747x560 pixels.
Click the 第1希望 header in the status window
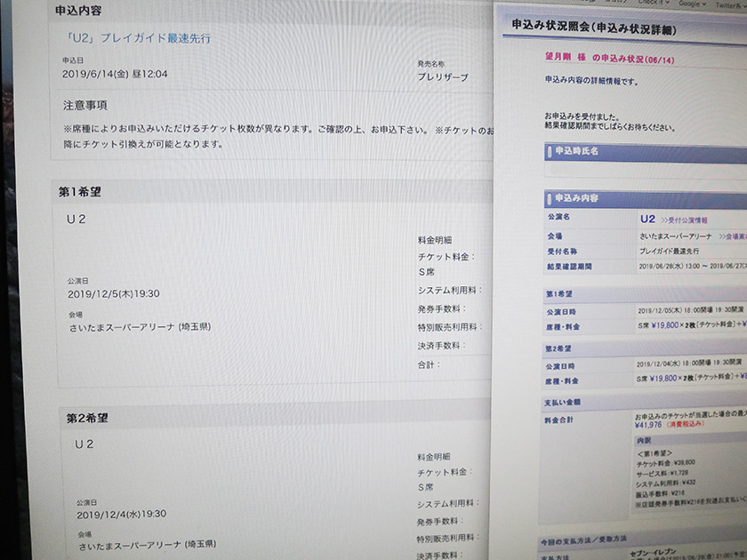(x=558, y=294)
